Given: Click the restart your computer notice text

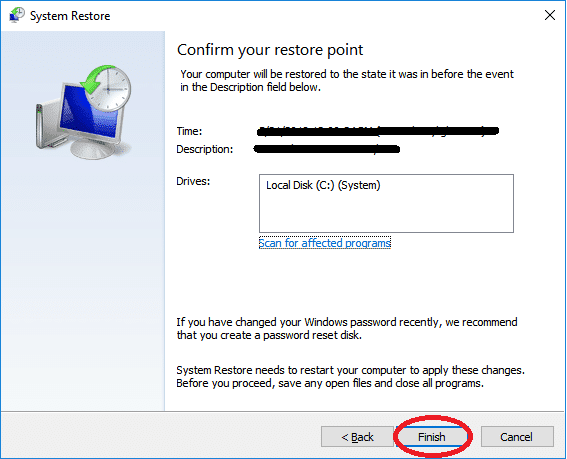Looking at the screenshot, I should pos(350,377).
